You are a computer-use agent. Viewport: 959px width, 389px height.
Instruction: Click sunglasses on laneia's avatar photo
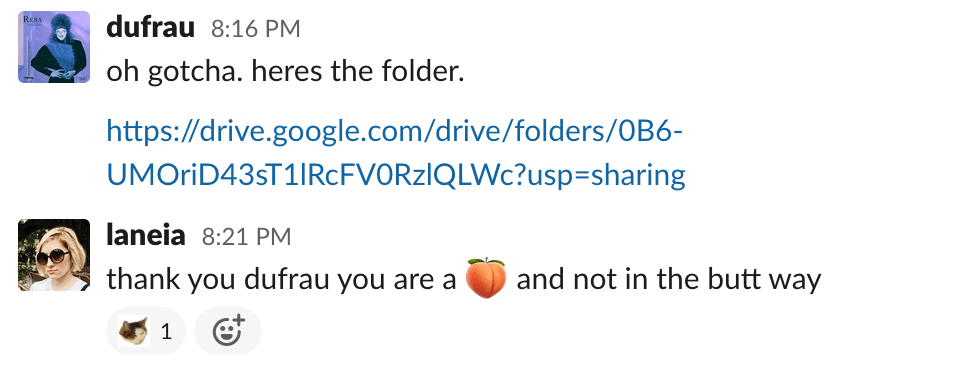(x=53, y=257)
